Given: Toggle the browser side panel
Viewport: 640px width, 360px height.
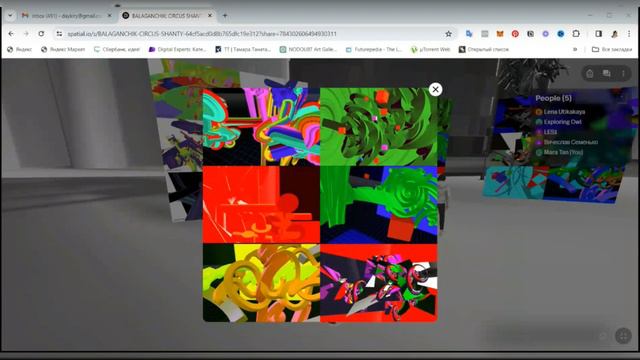Looking at the screenshot, I should [598, 34].
